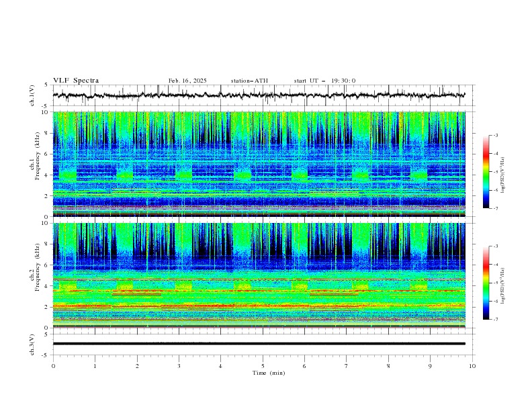Click the "VLF Spectra" title text
Image resolution: width=532 pixels, height=411 pixels.
[x=76, y=81]
